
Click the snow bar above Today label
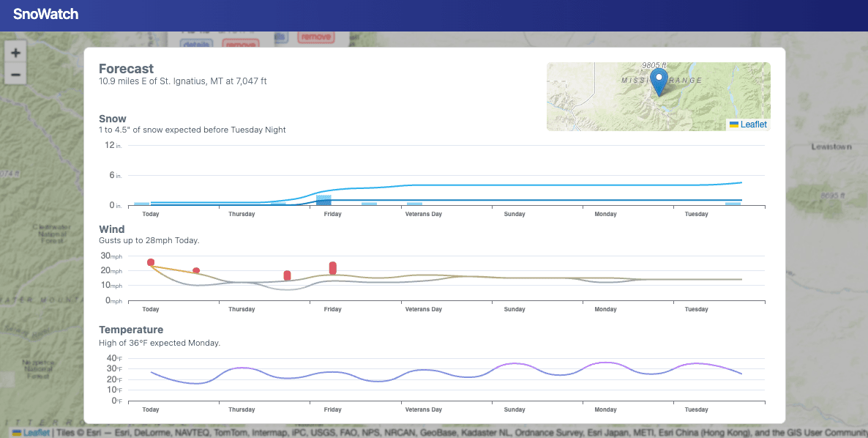(142, 204)
